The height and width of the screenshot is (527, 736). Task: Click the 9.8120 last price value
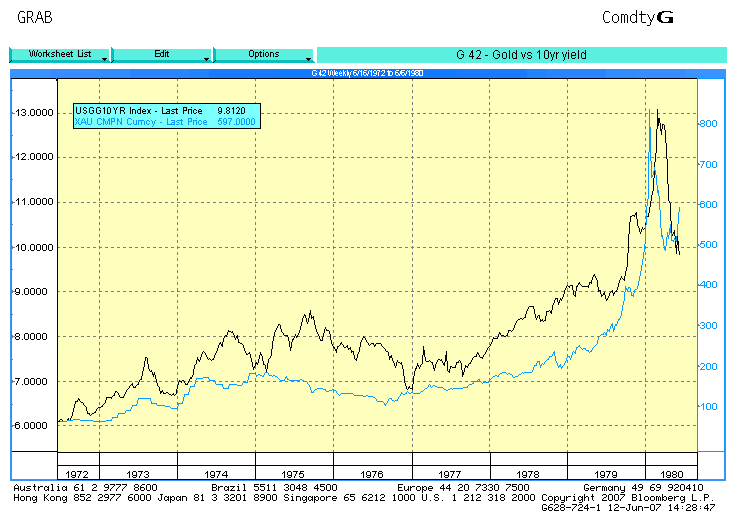pos(232,110)
